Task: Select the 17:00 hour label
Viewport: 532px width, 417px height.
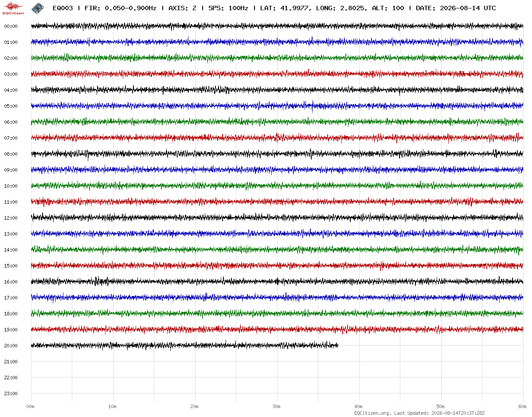Action: [x=11, y=298]
